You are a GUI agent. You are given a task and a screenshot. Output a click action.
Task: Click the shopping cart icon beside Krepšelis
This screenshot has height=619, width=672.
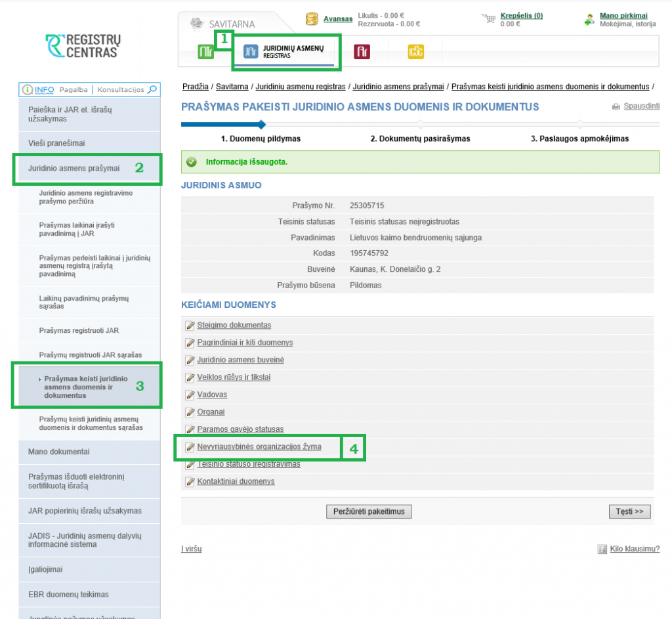490,19
